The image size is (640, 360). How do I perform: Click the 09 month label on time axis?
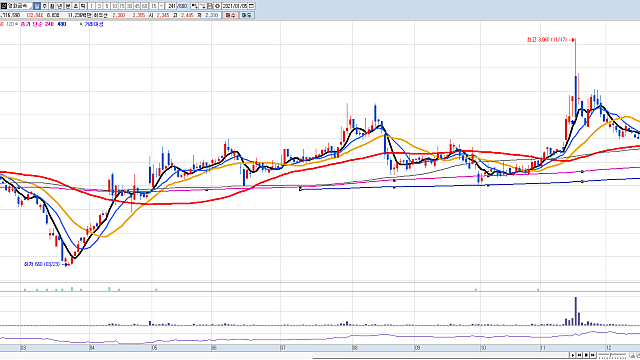click(417, 348)
